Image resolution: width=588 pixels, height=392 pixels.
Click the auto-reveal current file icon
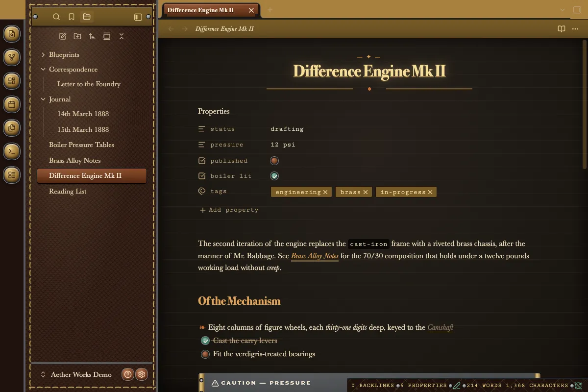pos(107,36)
